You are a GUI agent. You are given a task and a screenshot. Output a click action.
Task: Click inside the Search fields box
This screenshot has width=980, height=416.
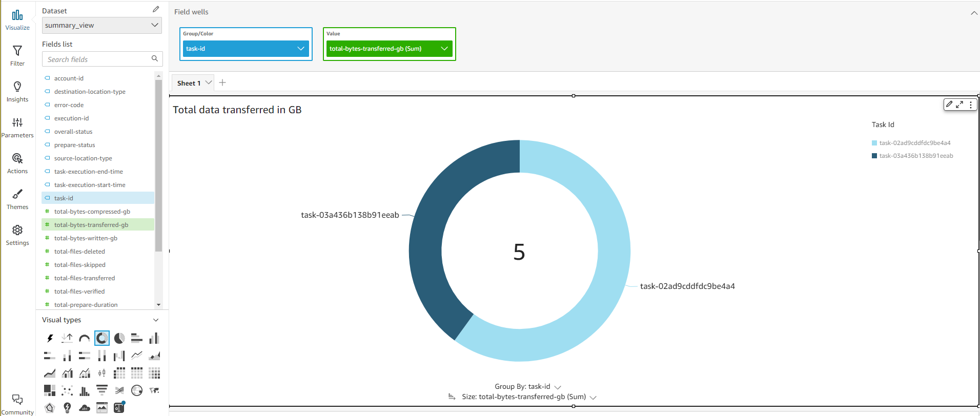(102, 59)
